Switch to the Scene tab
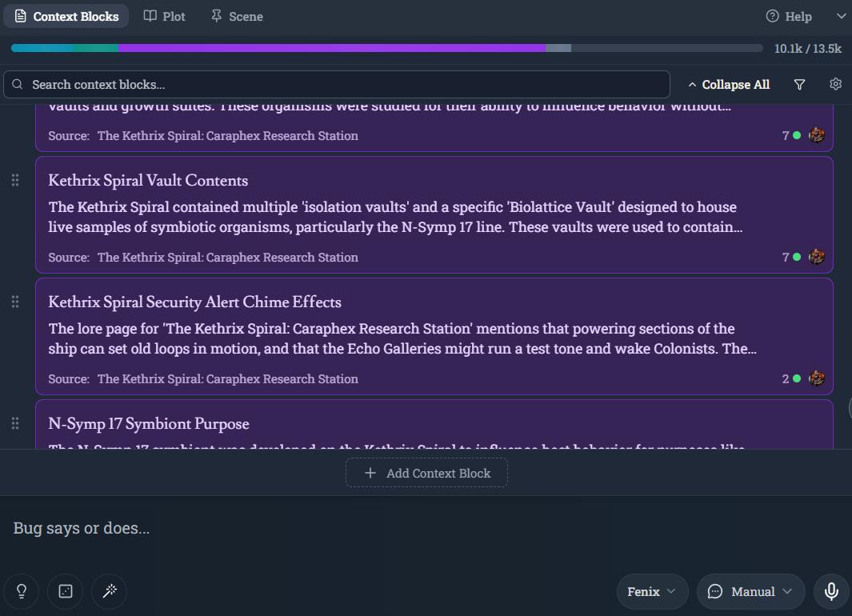 [237, 16]
